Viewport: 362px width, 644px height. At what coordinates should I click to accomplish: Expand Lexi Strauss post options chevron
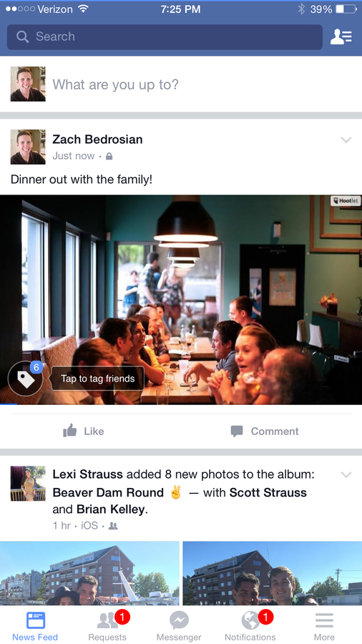pos(346,475)
